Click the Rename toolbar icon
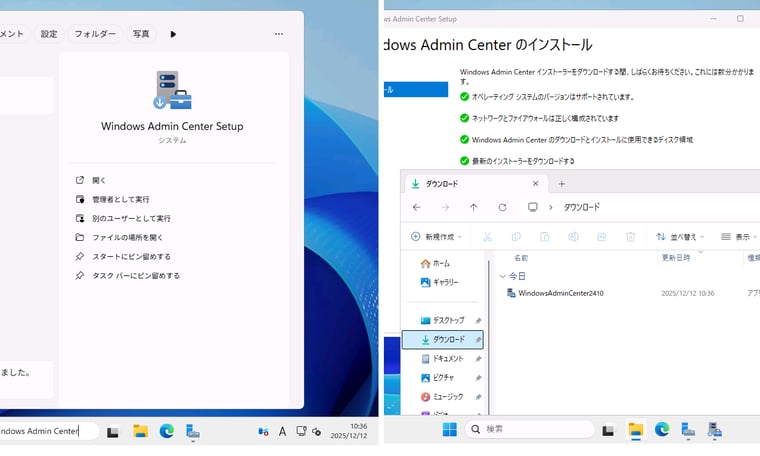760x456 pixels. [573, 236]
